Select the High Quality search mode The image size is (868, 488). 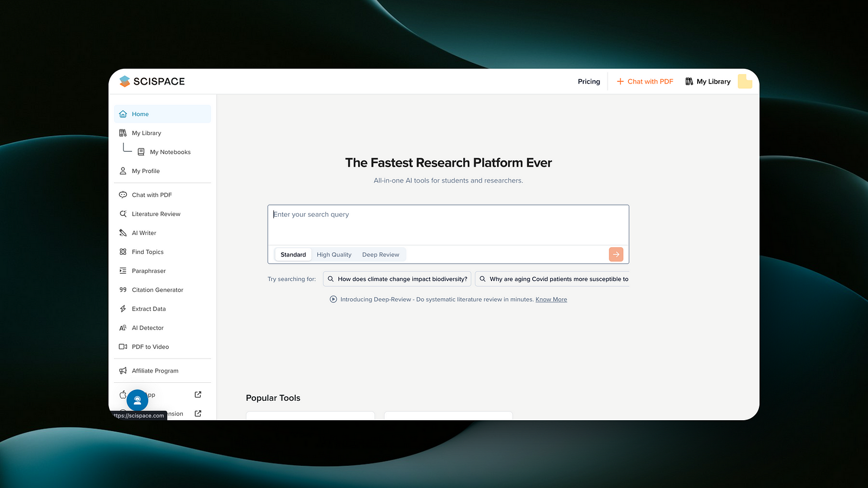tap(334, 254)
